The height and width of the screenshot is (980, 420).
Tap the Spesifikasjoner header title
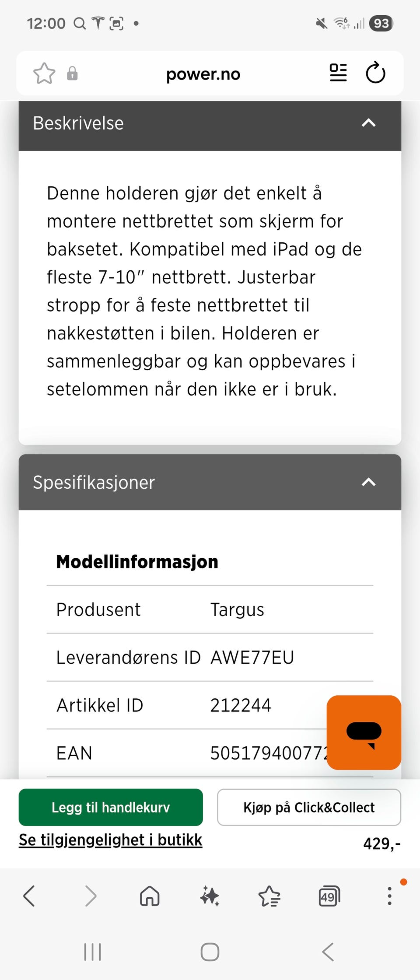(x=94, y=482)
